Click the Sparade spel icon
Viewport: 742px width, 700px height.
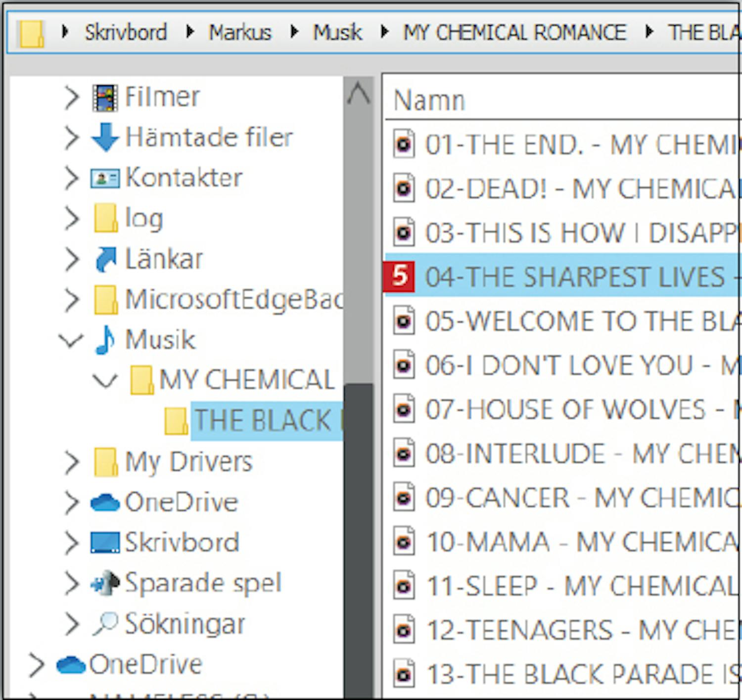105,583
